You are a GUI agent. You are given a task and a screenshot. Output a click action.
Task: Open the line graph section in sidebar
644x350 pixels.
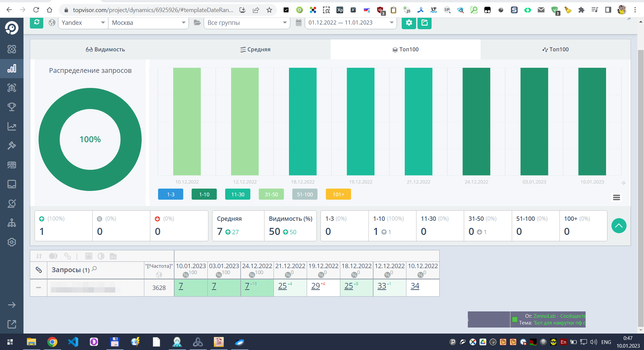pyautogui.click(x=12, y=127)
